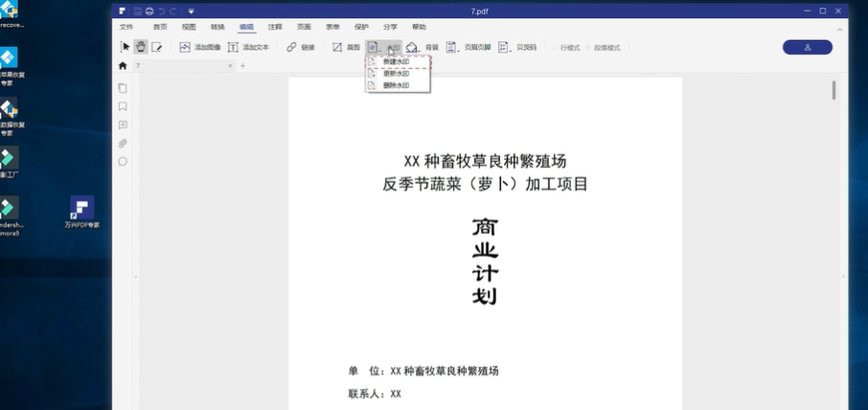This screenshot has height=410, width=868.
Task: Click the 联系人：XX text line
Action: point(375,394)
